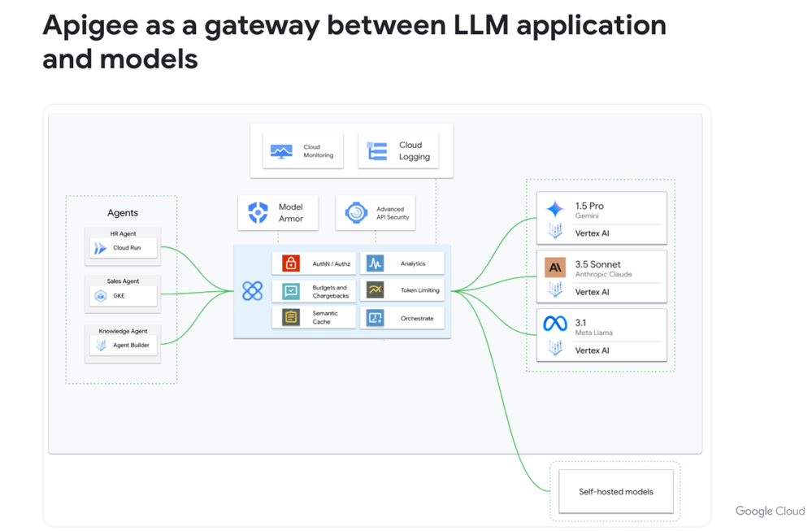Viewport: 812px width, 531px height.
Task: Click the Vertex AI icon under Meta Llama
Action: tap(555, 348)
